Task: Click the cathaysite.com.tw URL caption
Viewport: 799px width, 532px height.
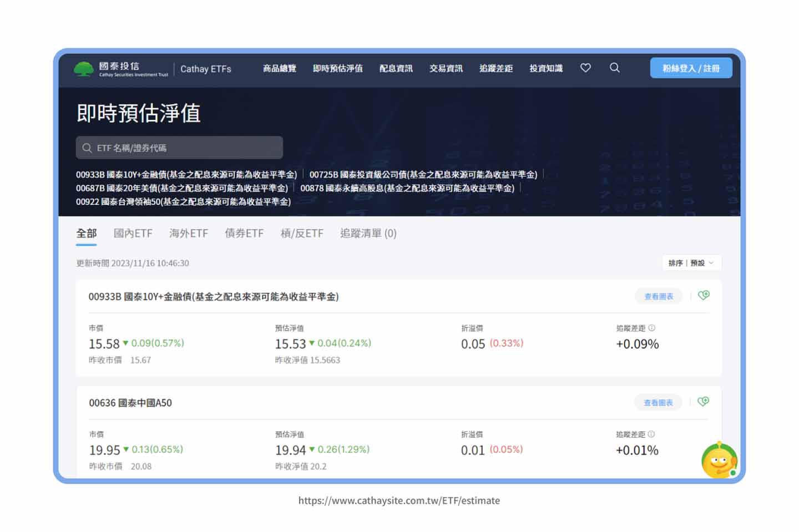Action: [399, 500]
